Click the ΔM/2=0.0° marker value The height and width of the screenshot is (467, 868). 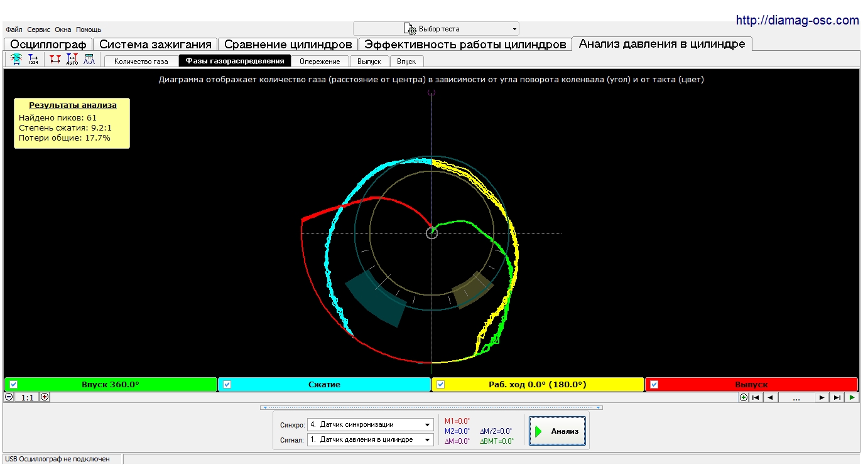[496, 431]
